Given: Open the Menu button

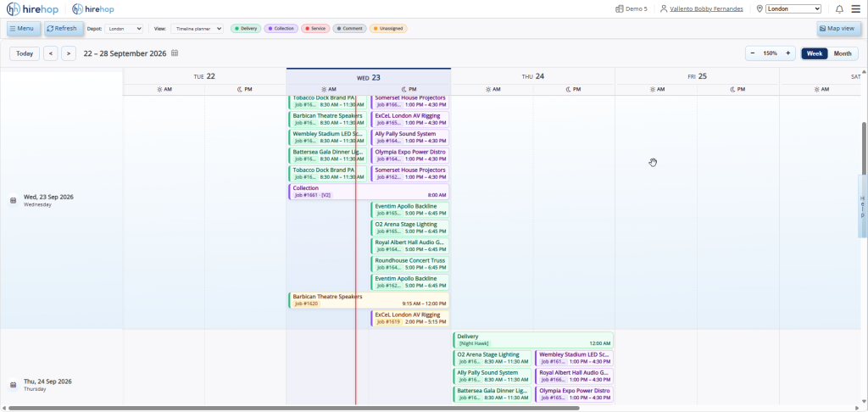Looking at the screenshot, I should (x=23, y=28).
